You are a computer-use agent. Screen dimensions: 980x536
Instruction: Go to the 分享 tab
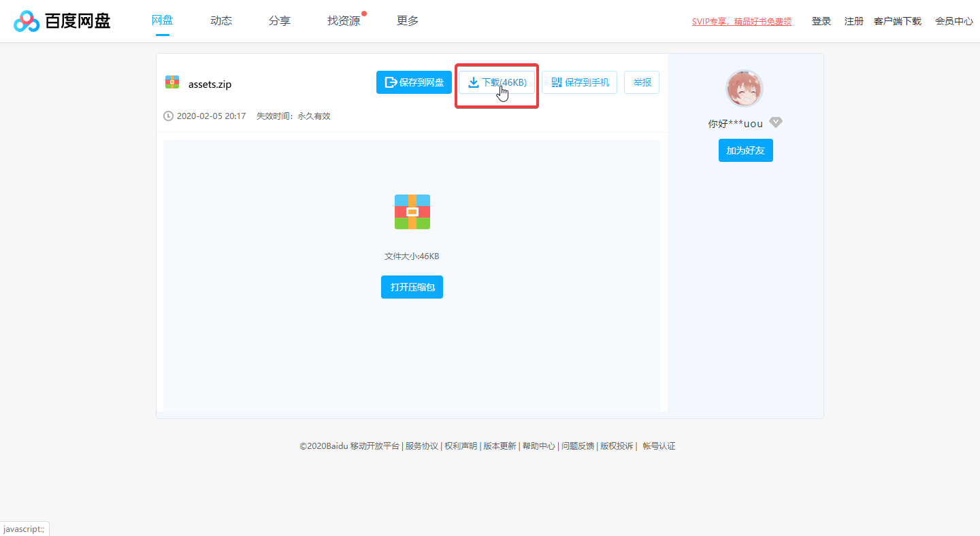click(279, 20)
